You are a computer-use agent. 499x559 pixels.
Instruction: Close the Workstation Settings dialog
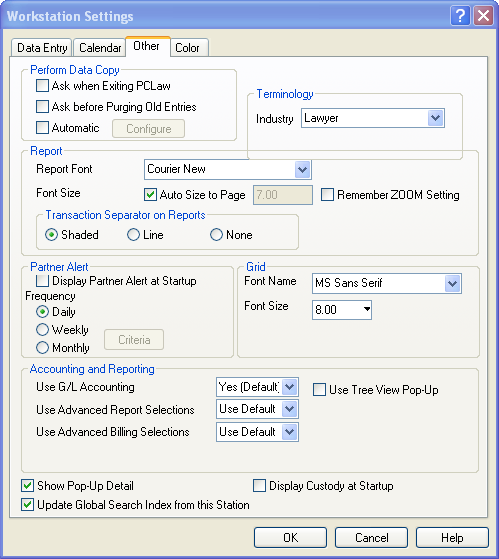(x=483, y=16)
